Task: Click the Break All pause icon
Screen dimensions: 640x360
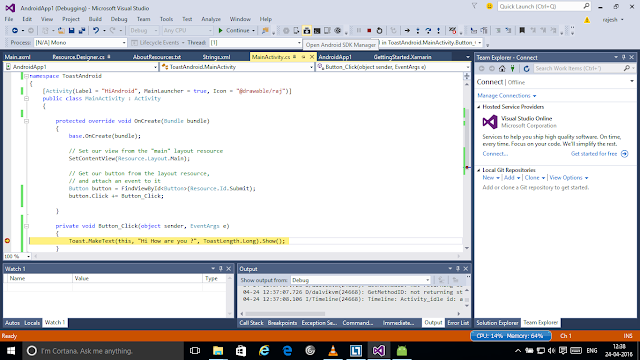Action: pyautogui.click(x=359, y=31)
